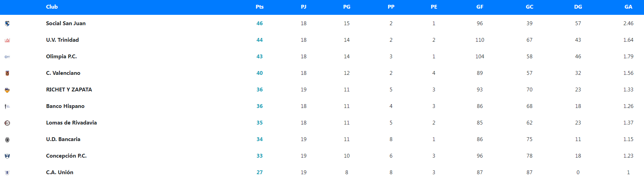Click the U.D. Bancaria club crest
The image size is (644, 179).
pyautogui.click(x=7, y=140)
